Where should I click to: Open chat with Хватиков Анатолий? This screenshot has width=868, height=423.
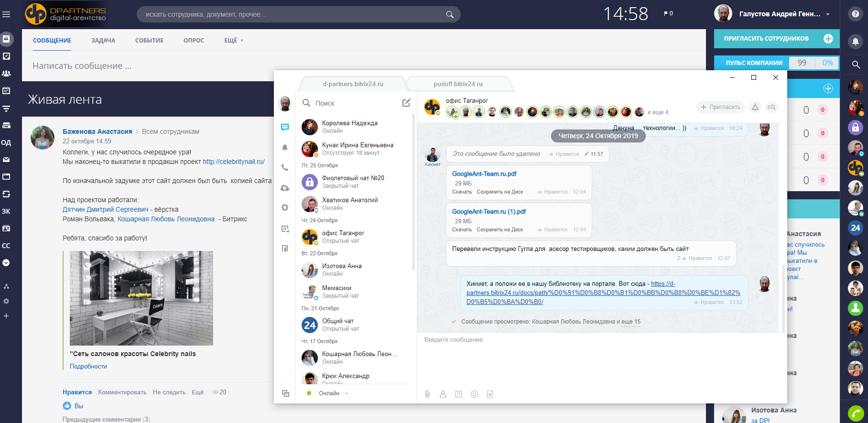[x=354, y=204]
